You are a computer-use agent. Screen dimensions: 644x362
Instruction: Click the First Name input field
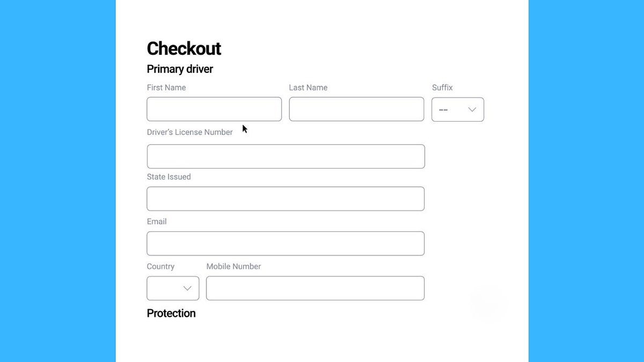click(214, 109)
